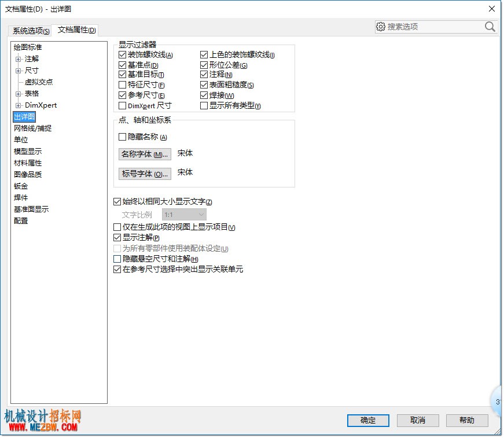Select 绘图标准 in the tree
This screenshot has height=438, width=504.
click(x=28, y=47)
